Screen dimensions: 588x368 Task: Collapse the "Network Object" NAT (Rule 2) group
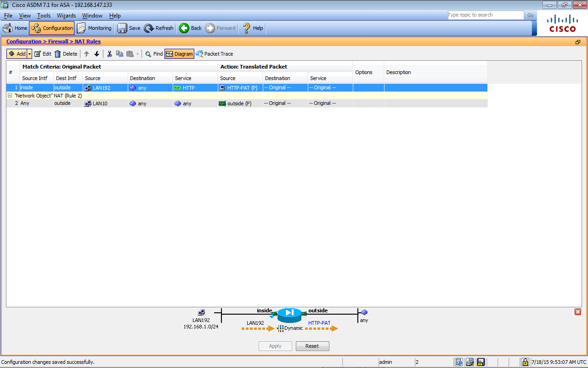tap(10, 96)
